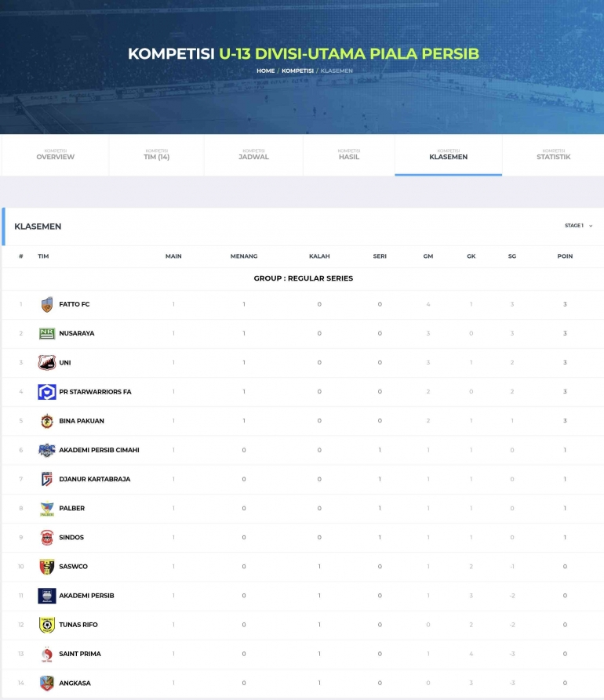Open PR Starwarriors FA team name

pos(95,391)
